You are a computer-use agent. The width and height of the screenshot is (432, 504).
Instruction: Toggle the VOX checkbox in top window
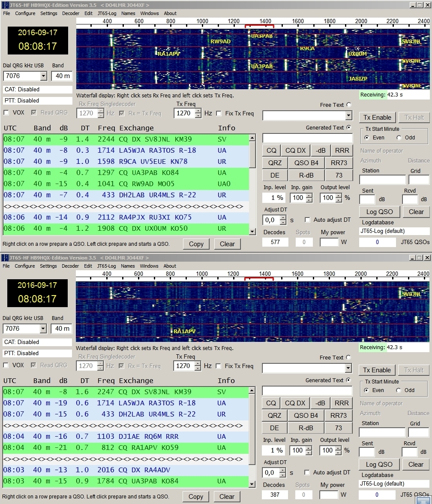pos(6,113)
